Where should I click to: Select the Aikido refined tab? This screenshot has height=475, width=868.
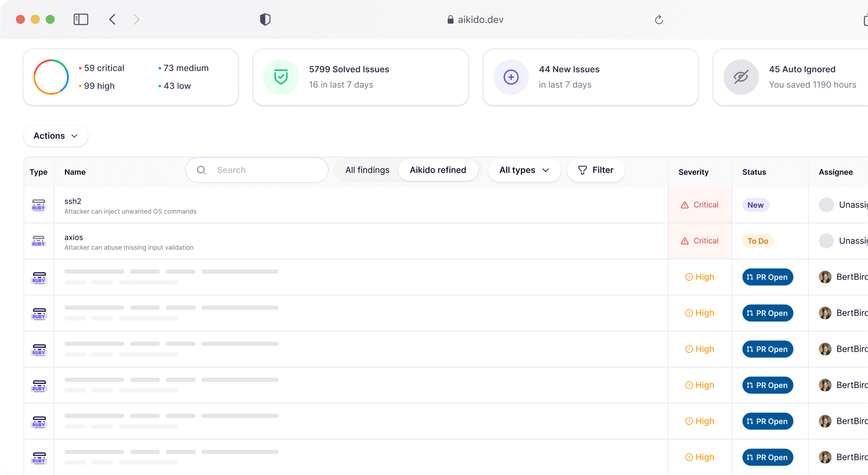[438, 170]
